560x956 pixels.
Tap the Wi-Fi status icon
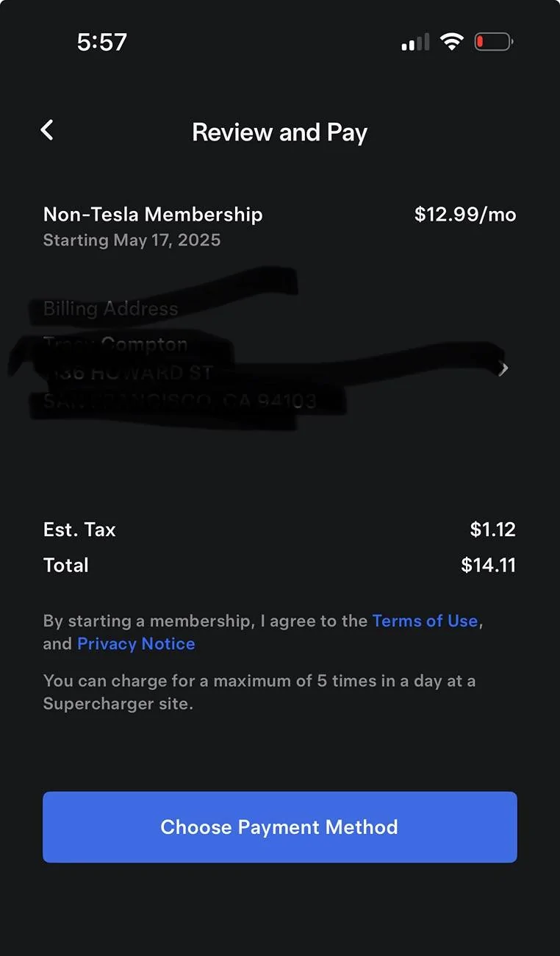[x=451, y=42]
